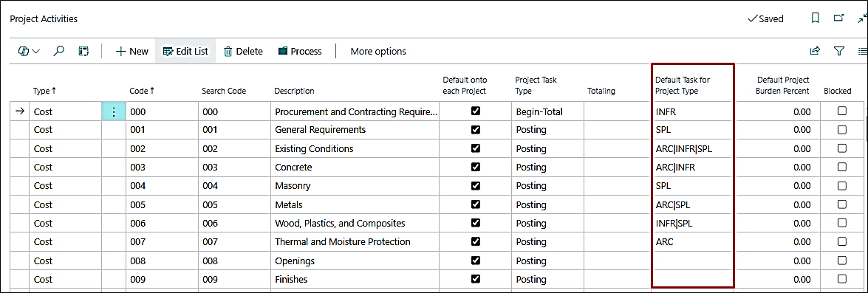The image size is (868, 293).
Task: Click the analysis mode icon next to search
Action: click(83, 51)
